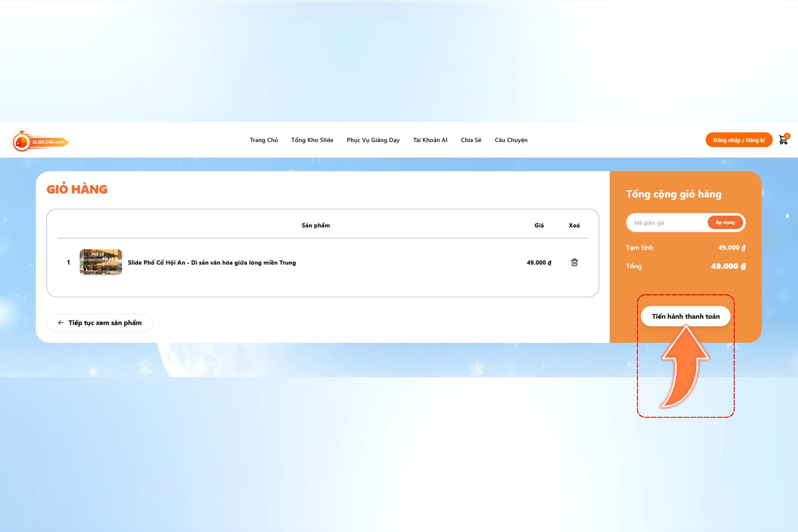This screenshot has height=532, width=798.
Task: Select Tài Khoản AI menu item
Action: [430, 140]
